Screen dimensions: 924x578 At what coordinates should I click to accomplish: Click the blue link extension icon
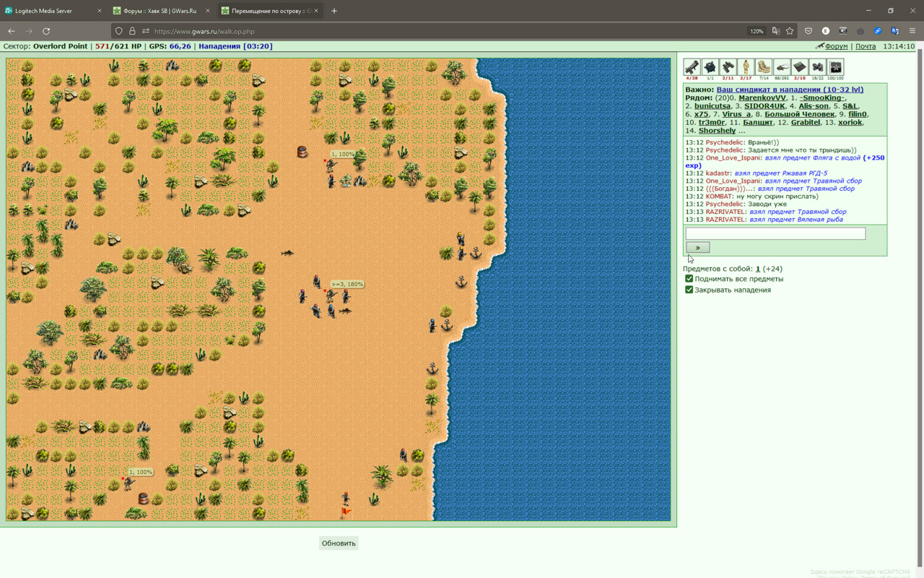point(878,31)
